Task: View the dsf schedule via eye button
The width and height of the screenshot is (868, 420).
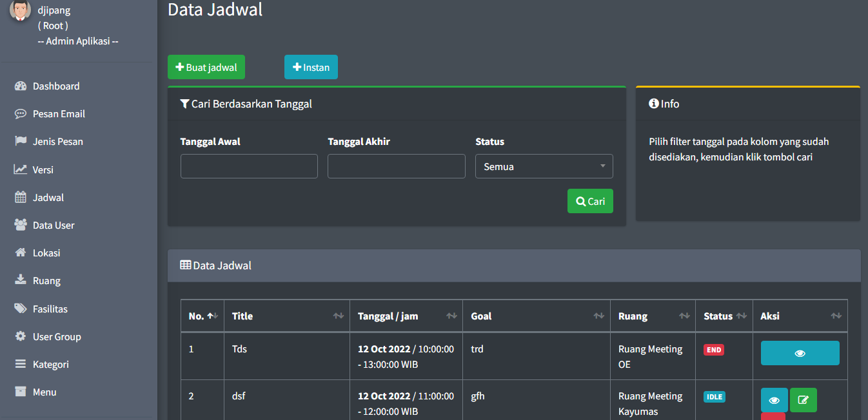Action: coord(774,400)
